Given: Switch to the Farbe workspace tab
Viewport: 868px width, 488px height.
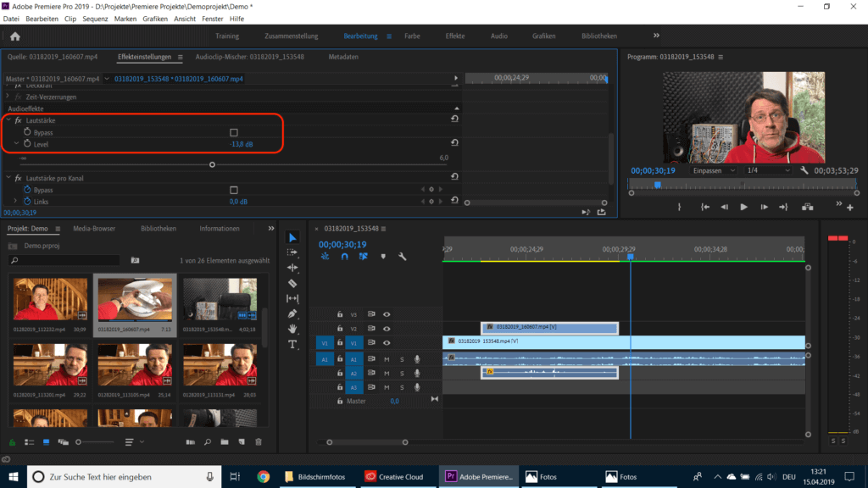Looking at the screenshot, I should pyautogui.click(x=413, y=36).
